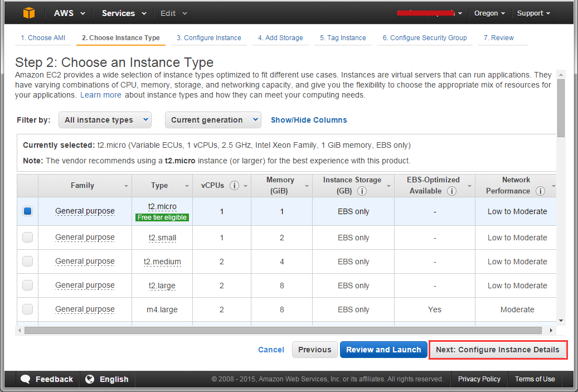This screenshot has width=578, height=392.
Task: Go to the 5. Tag Instance step
Action: coord(343,37)
